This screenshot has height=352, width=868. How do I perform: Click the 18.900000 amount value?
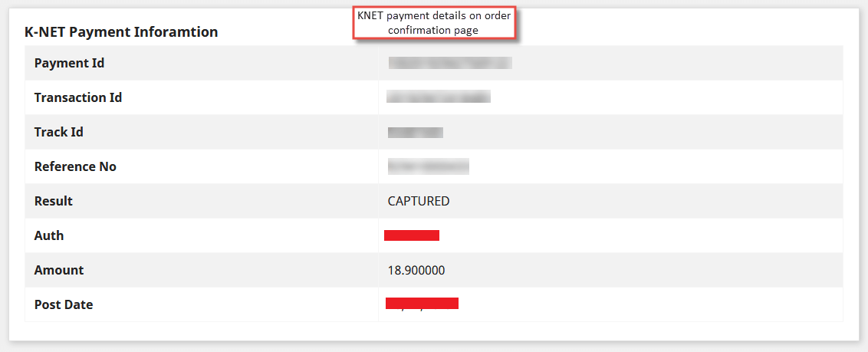coord(416,270)
